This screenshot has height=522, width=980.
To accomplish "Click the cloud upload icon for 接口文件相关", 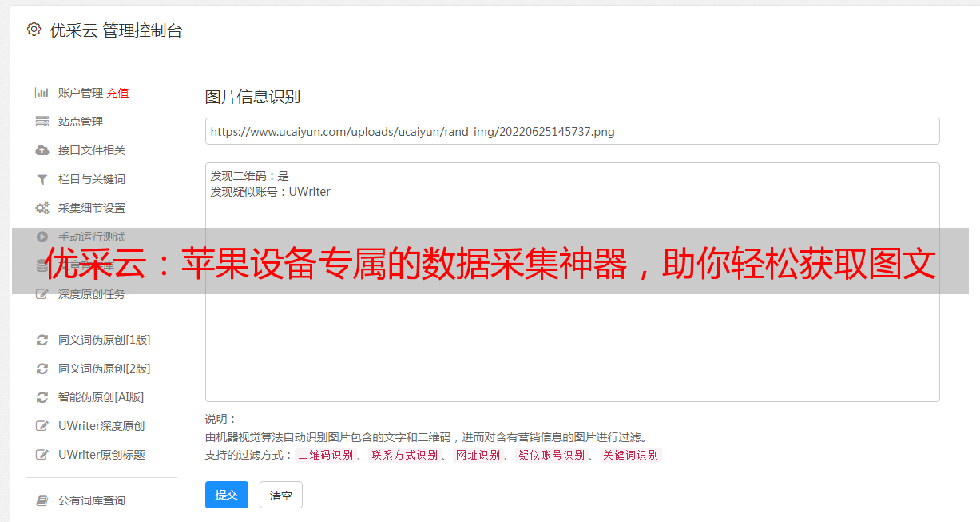I will [x=42, y=150].
